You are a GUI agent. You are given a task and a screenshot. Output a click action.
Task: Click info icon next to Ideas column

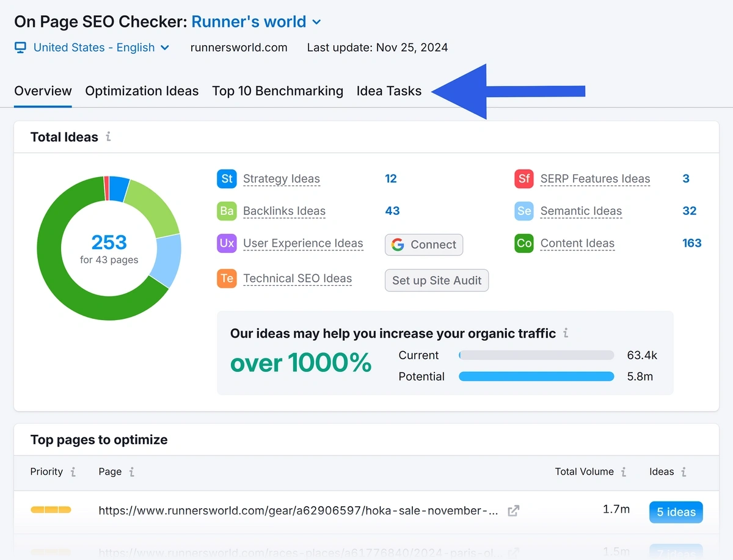(684, 472)
